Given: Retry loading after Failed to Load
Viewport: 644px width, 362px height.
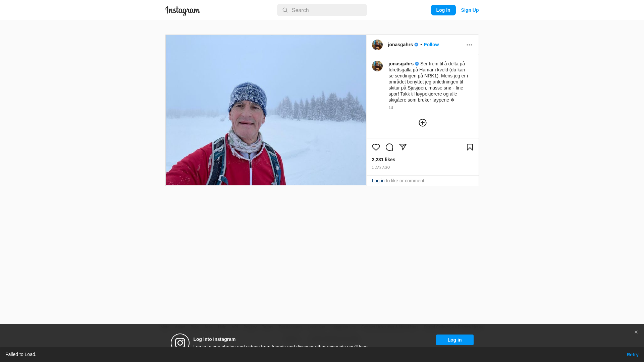Looking at the screenshot, I should tap(632, 355).
